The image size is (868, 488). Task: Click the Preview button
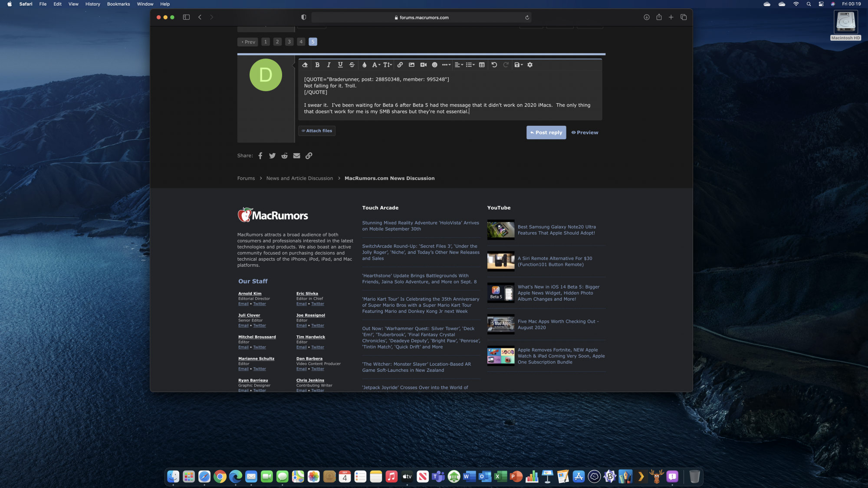click(x=585, y=133)
